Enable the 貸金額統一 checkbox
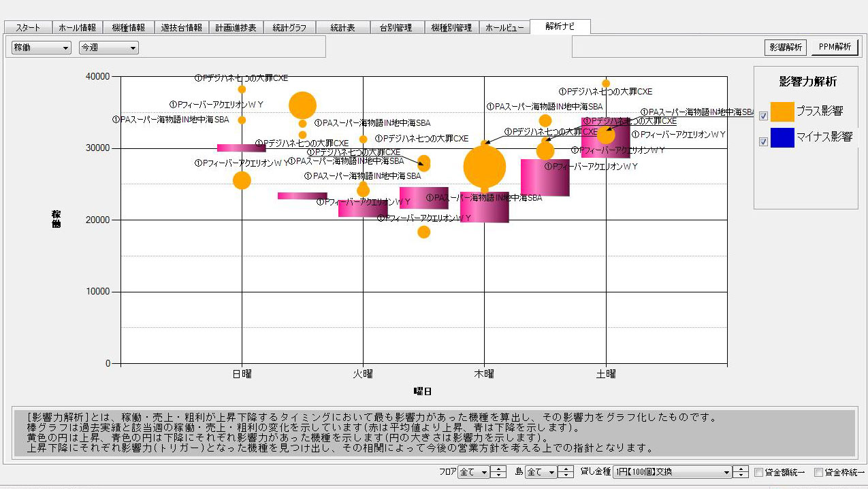Image resolution: width=868 pixels, height=489 pixels. (x=758, y=473)
